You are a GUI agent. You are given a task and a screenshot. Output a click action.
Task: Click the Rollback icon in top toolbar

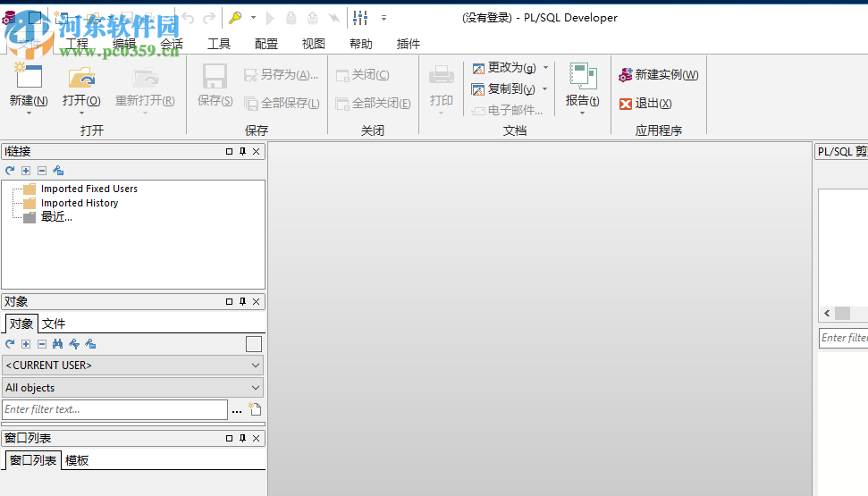[313, 18]
